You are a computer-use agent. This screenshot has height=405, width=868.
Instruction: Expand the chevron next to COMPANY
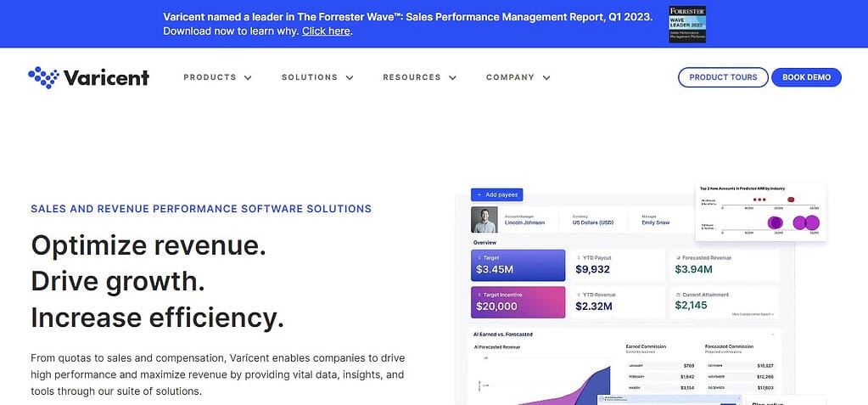tap(546, 77)
